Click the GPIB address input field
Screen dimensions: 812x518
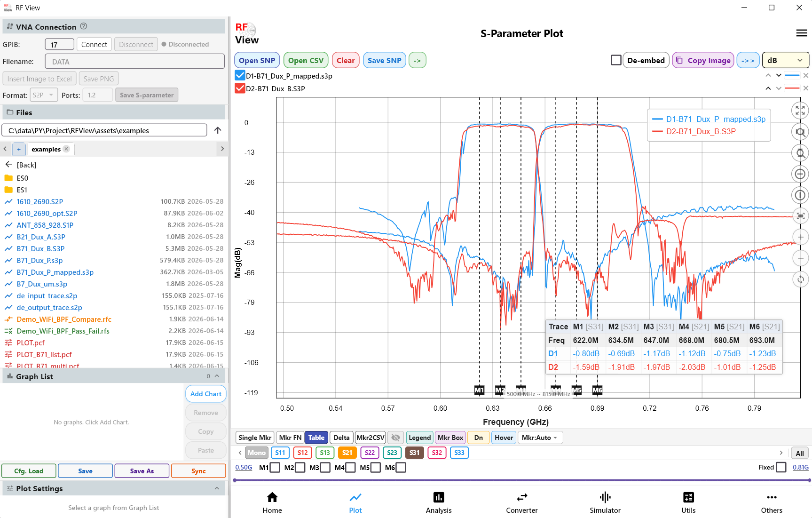[59, 44]
